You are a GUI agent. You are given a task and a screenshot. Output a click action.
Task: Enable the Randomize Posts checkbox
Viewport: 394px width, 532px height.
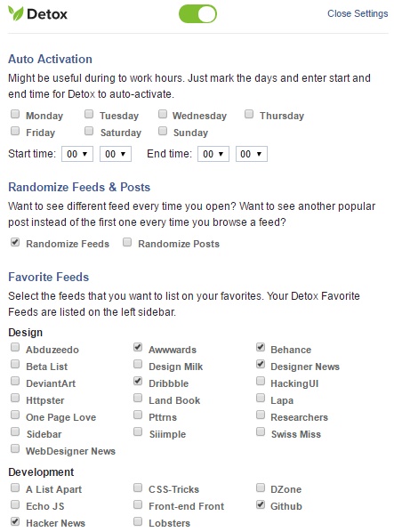(x=127, y=242)
